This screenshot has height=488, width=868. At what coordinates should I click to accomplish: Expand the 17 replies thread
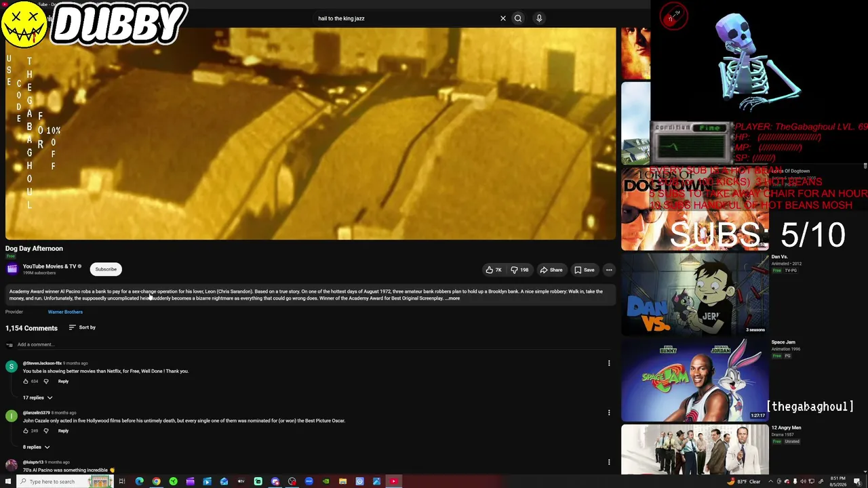37,398
